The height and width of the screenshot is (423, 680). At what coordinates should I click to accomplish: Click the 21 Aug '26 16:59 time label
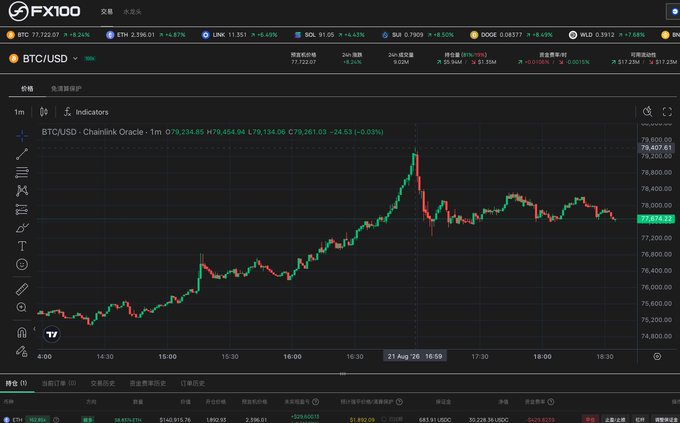[415, 356]
